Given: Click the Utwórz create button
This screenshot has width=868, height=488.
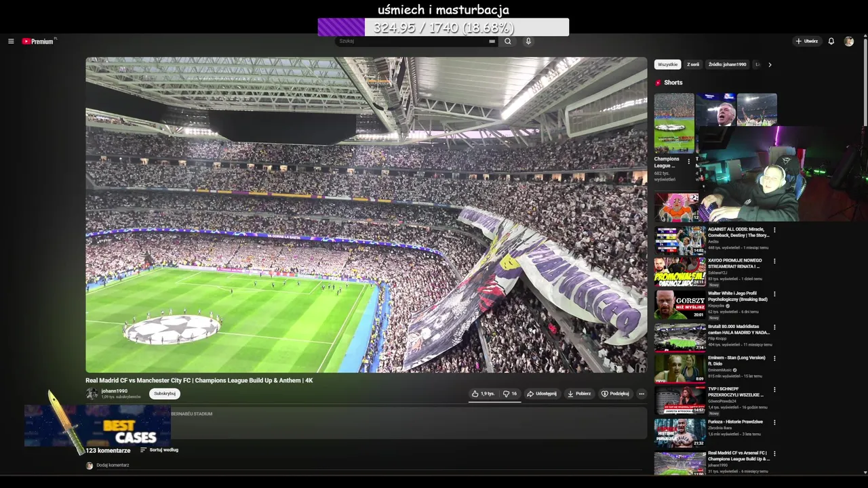Looking at the screenshot, I should pyautogui.click(x=807, y=41).
